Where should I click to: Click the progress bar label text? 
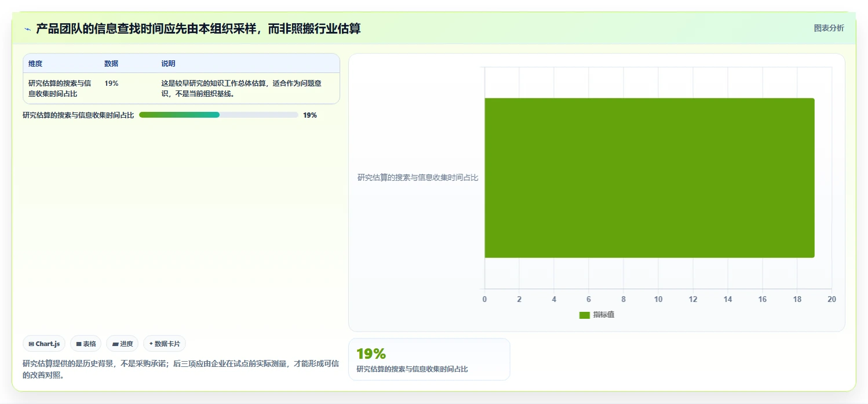(x=78, y=115)
